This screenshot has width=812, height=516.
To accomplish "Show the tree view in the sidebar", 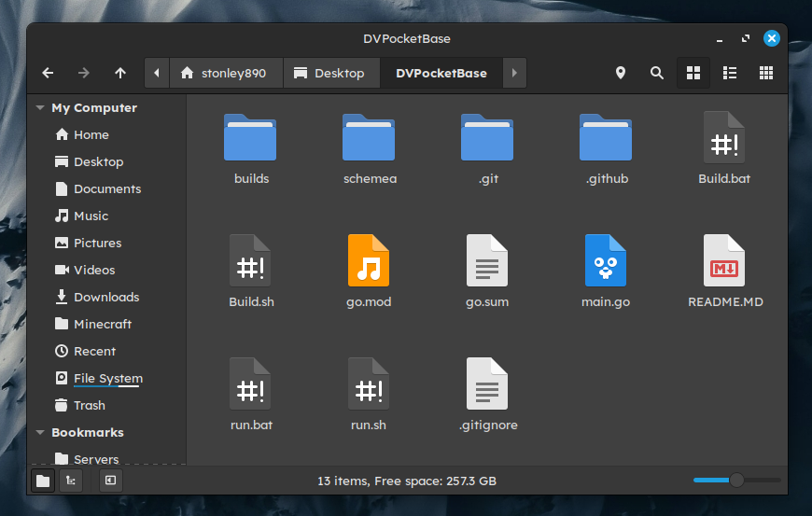I will pyautogui.click(x=71, y=481).
